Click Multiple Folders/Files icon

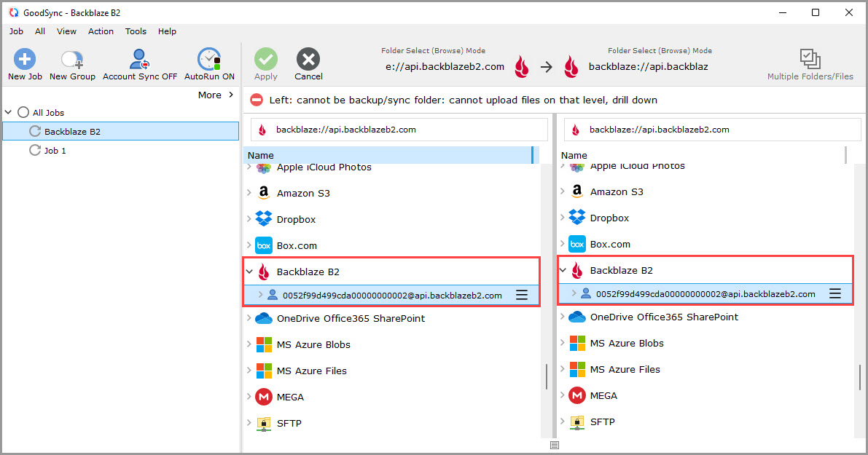(810, 58)
